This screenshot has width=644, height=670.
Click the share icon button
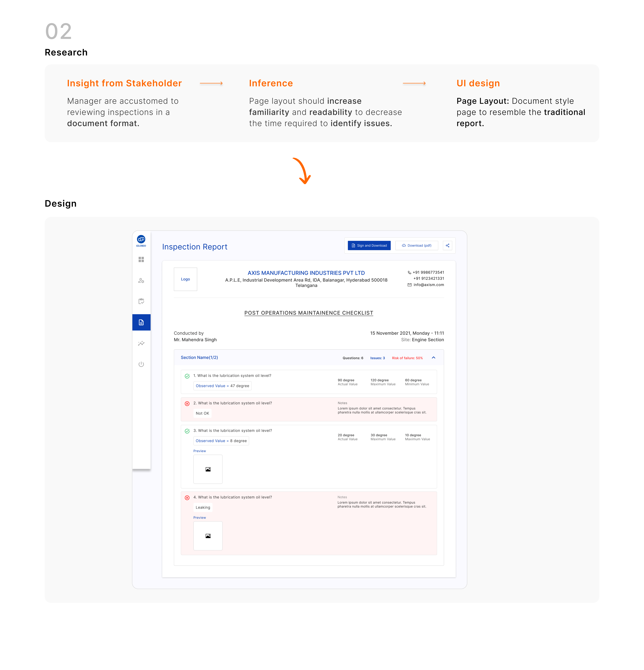pos(447,245)
